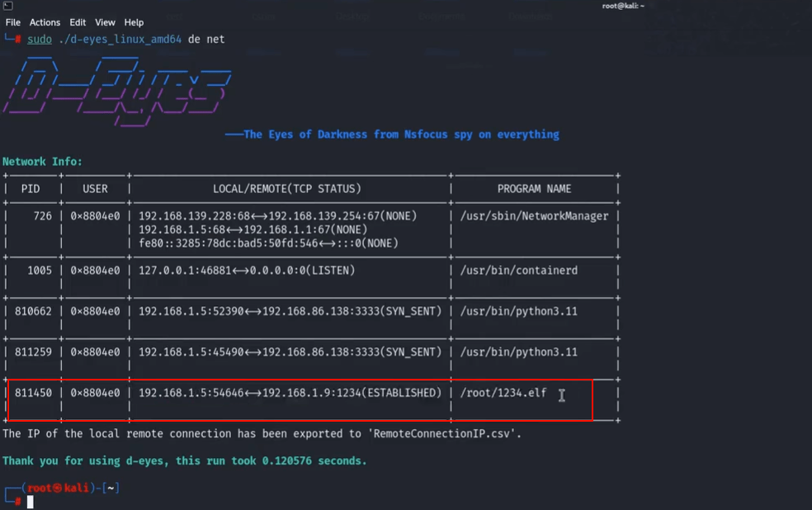812x510 pixels.
Task: Click PID 1005 in the table
Action: click(40, 271)
